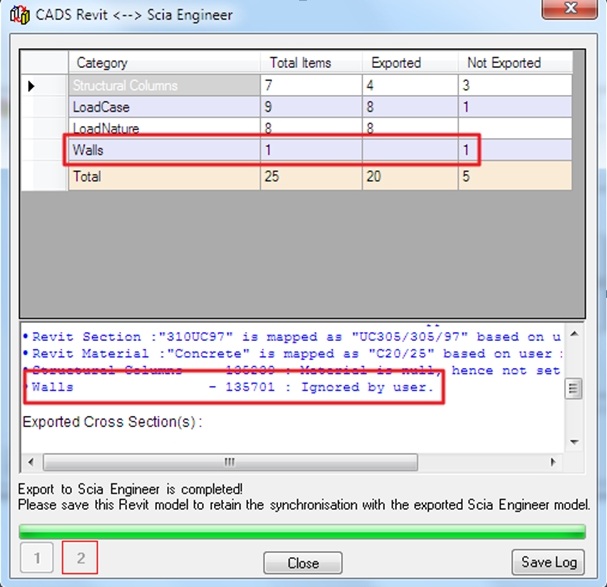Viewport: 607px width, 587px height.
Task: Click Exported value 4 for Structural Columns
Action: [x=410, y=85]
